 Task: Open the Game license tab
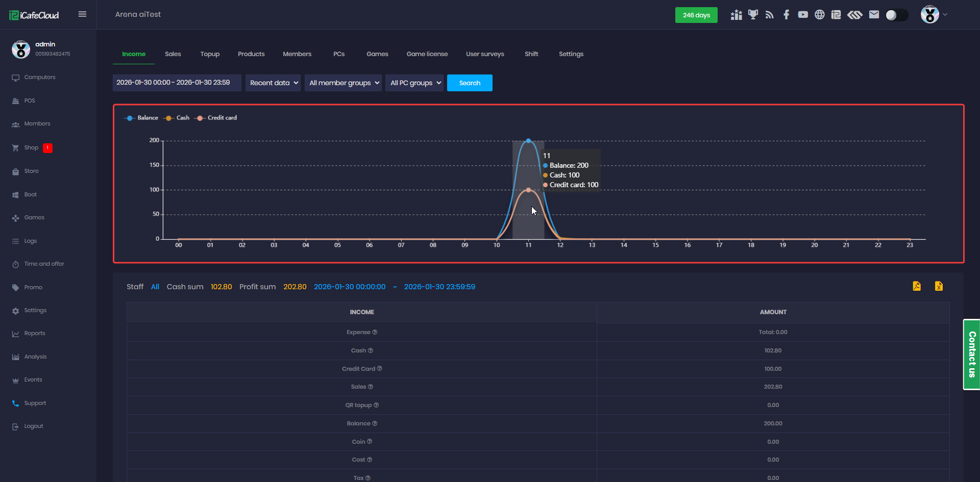pyautogui.click(x=427, y=54)
